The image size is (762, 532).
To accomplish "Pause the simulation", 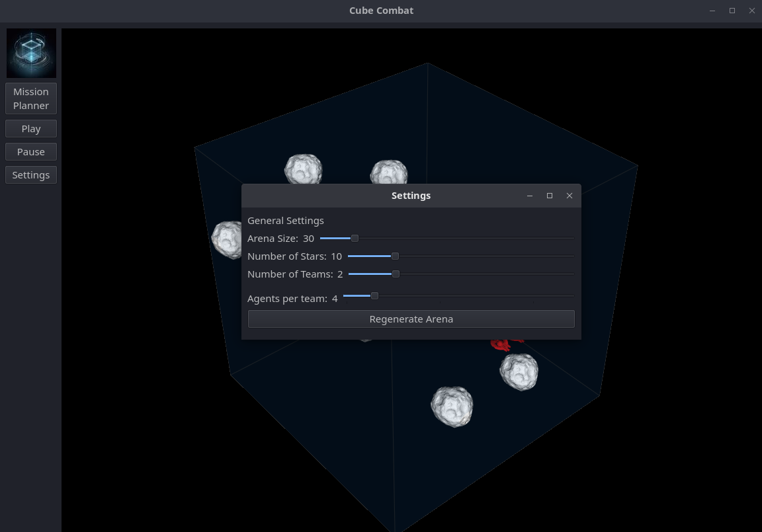I will click(x=31, y=152).
